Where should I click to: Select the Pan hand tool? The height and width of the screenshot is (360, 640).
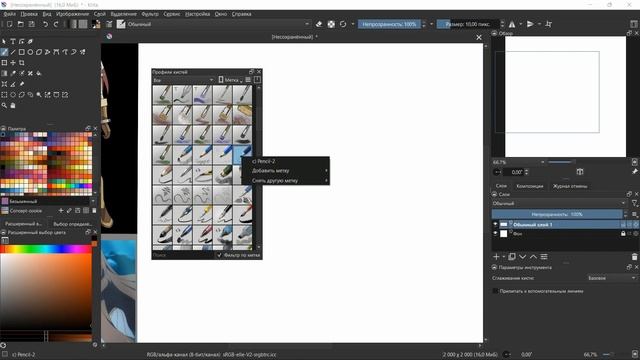pos(13,105)
